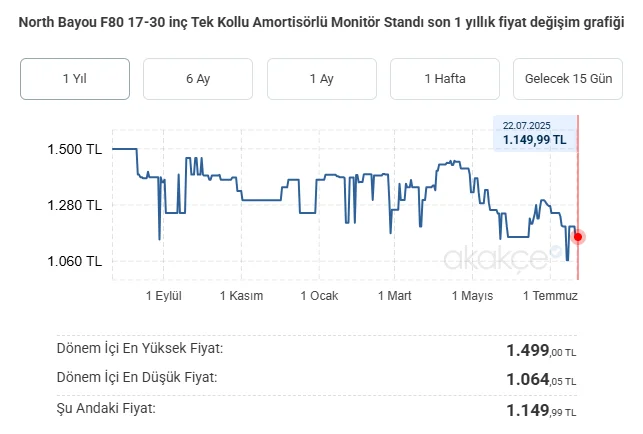Image resolution: width=643 pixels, height=434 pixels.
Task: Show the "1 Ay" price history
Action: click(x=321, y=79)
